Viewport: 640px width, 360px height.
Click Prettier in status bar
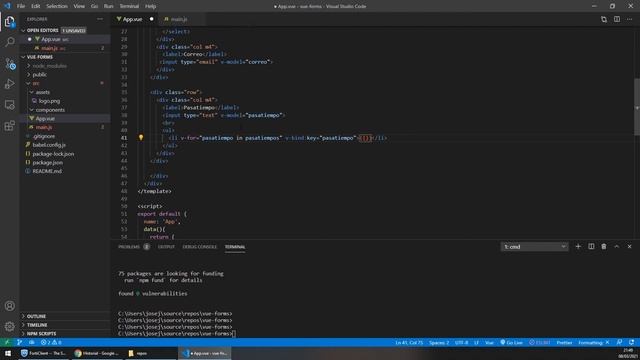click(x=564, y=342)
